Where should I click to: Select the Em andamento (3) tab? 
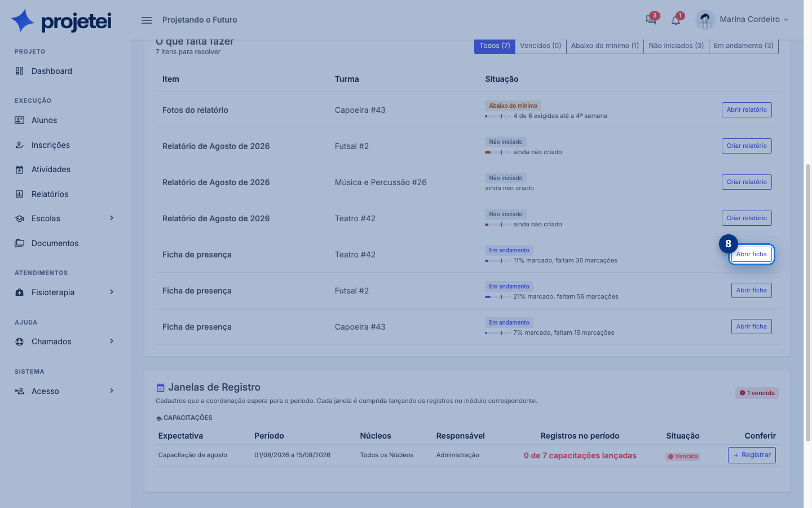pos(743,46)
